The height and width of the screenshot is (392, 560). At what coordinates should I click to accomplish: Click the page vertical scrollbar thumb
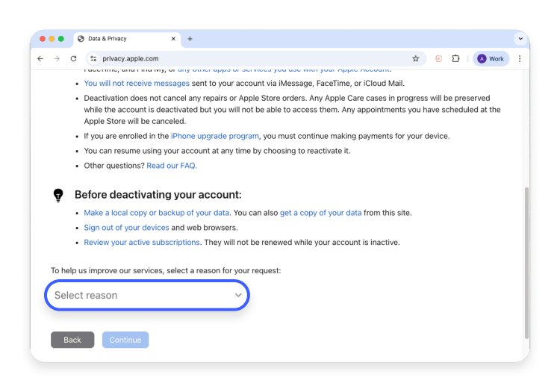tap(526, 263)
